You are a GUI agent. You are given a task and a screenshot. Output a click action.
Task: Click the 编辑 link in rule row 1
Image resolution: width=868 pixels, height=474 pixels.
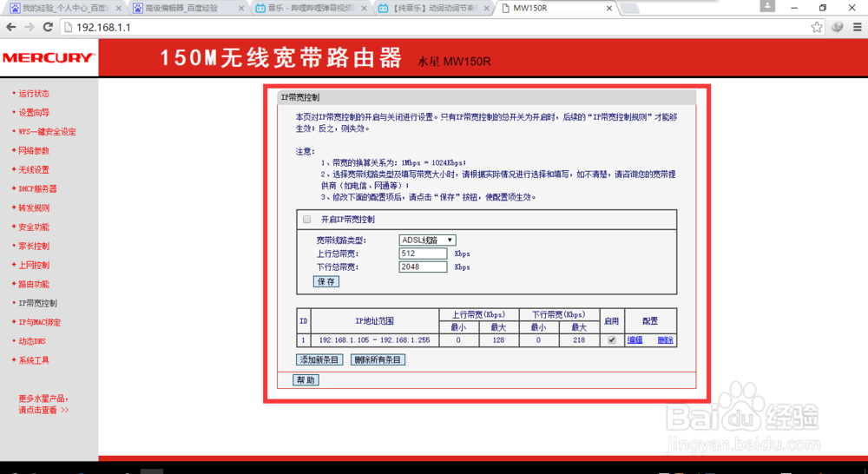[x=635, y=340]
